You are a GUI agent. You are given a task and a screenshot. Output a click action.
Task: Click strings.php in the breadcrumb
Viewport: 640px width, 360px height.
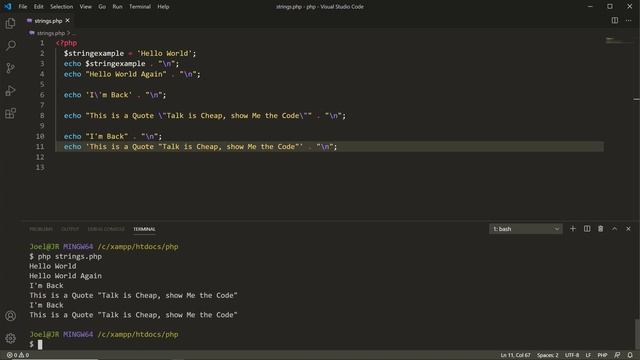pyautogui.click(x=51, y=33)
